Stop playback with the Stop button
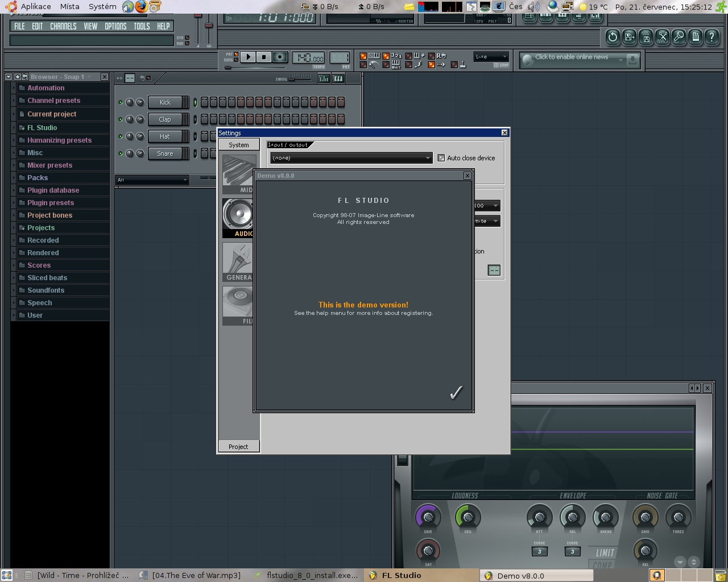 tap(264, 57)
